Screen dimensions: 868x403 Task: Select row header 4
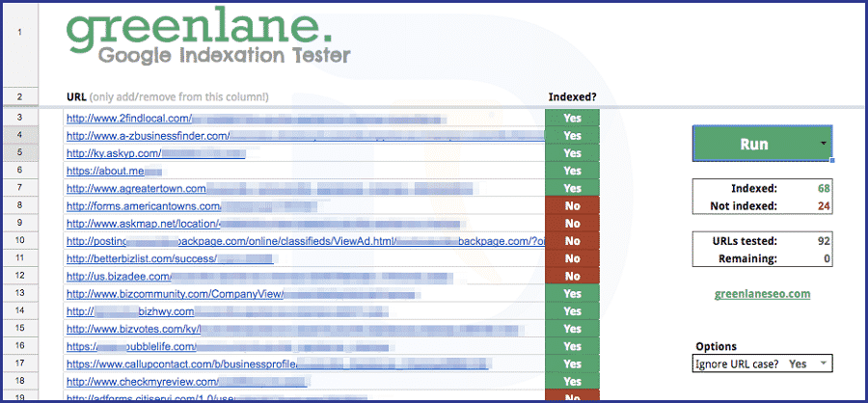pos(20,135)
